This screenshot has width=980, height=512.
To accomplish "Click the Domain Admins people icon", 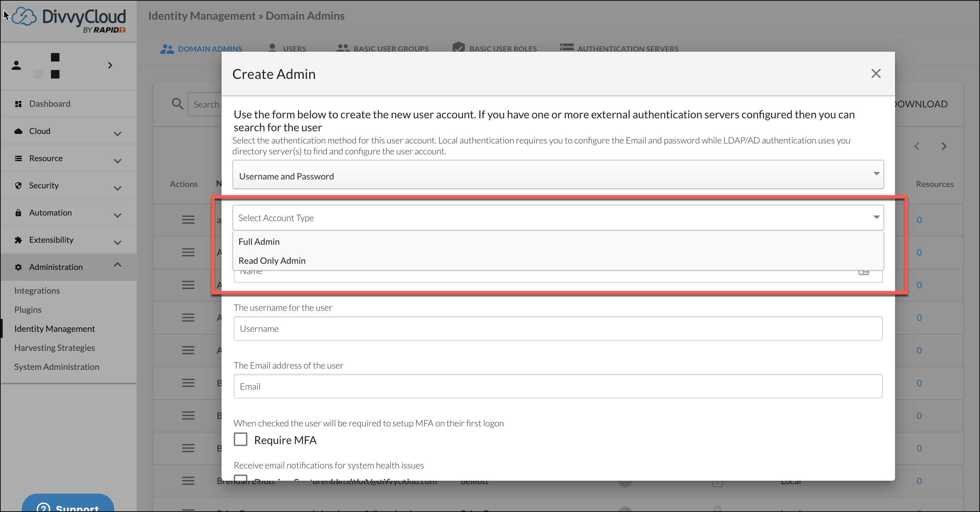I will coord(167,49).
